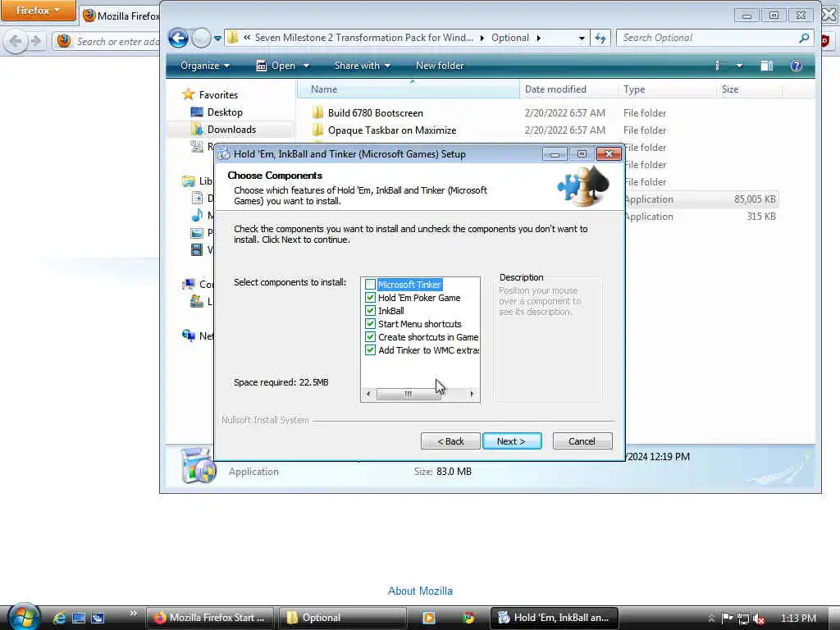The height and width of the screenshot is (630, 840).
Task: Click the components list left scroll arrow
Action: (368, 394)
